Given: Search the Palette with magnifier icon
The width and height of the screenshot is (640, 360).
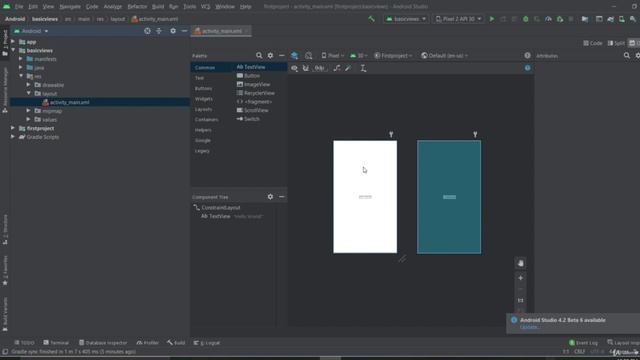Looking at the screenshot, I should pos(259,56).
